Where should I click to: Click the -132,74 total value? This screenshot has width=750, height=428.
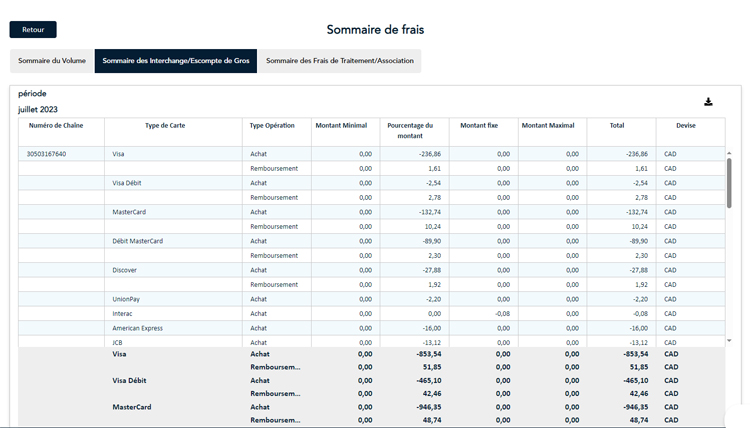(637, 212)
